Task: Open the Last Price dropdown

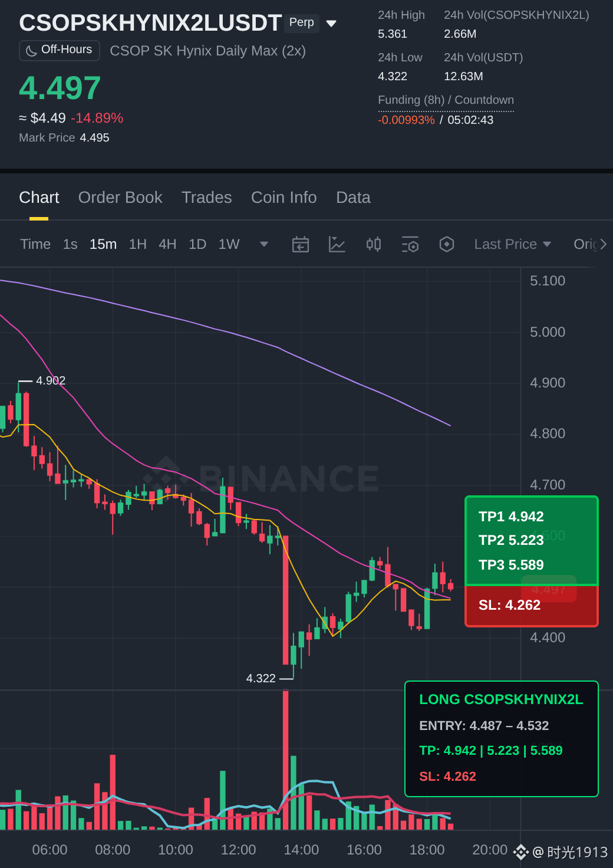Action: click(x=513, y=244)
